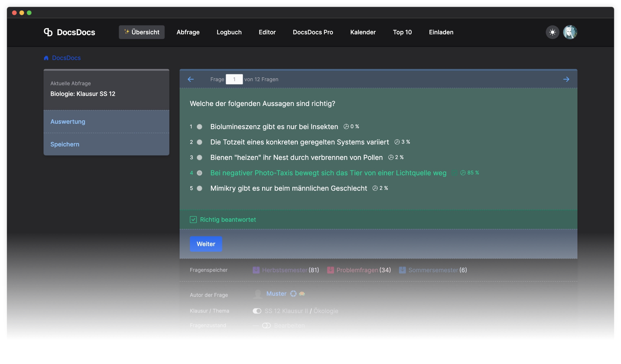Image resolution: width=621 pixels, height=364 pixels.
Task: Open author Muster's profile link
Action: coord(276,294)
